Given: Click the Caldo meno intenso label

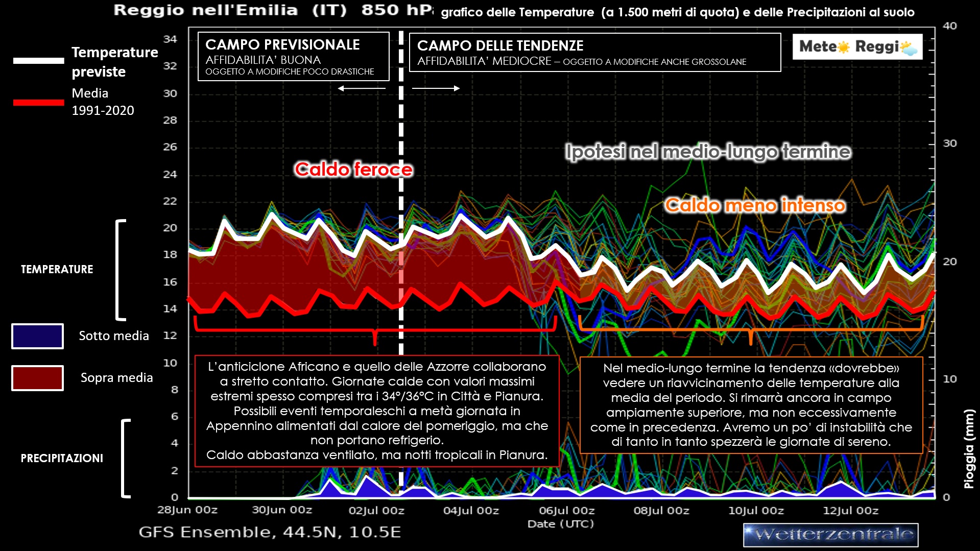Looking at the screenshot, I should [x=755, y=205].
